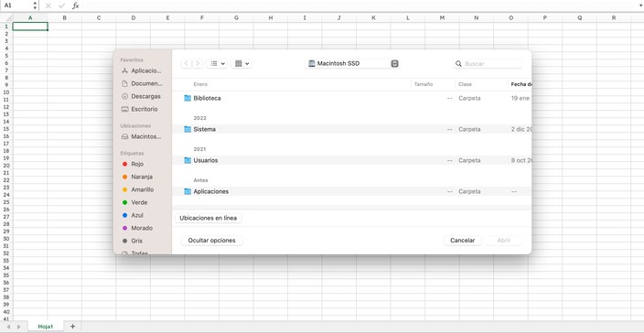Open the Name Box stepper arrows
The width and height of the screenshot is (644, 333).
[35, 5]
